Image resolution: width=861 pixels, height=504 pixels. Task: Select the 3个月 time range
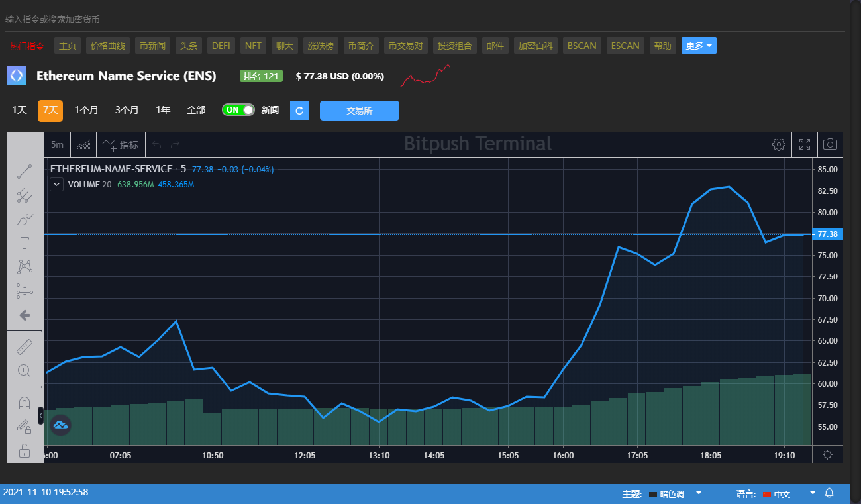point(127,110)
